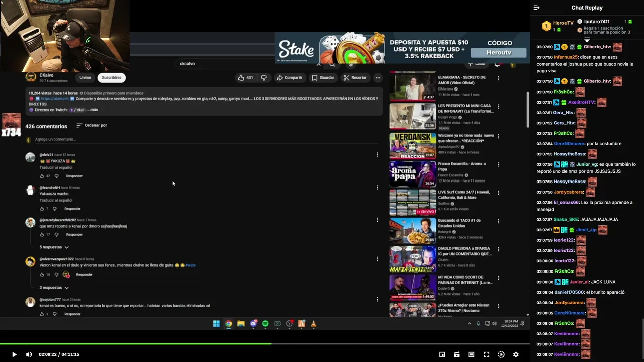Open File Explorer from the taskbar

tap(241, 324)
